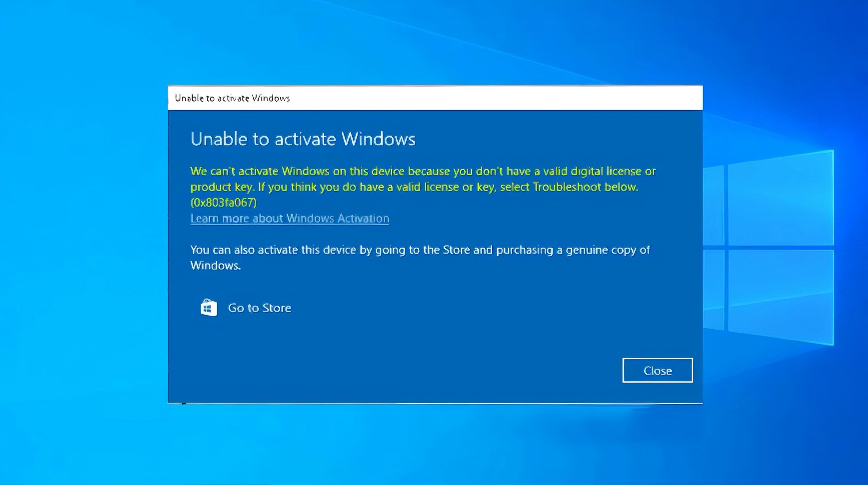868x485 pixels.
Task: Click the yellow 'We can't activate Windows' message
Action: (x=423, y=187)
